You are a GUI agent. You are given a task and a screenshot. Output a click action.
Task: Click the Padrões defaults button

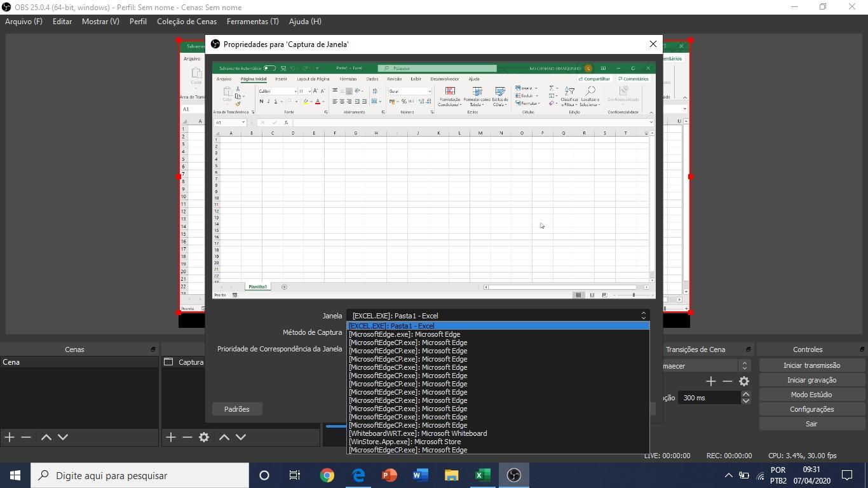click(x=236, y=409)
